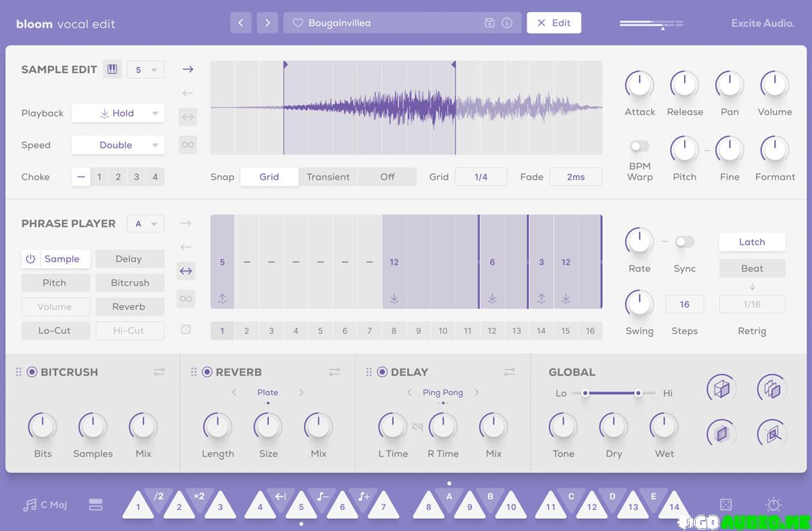The image size is (812, 531).
Task: Toggle the BPM Warp switch
Action: [x=639, y=146]
